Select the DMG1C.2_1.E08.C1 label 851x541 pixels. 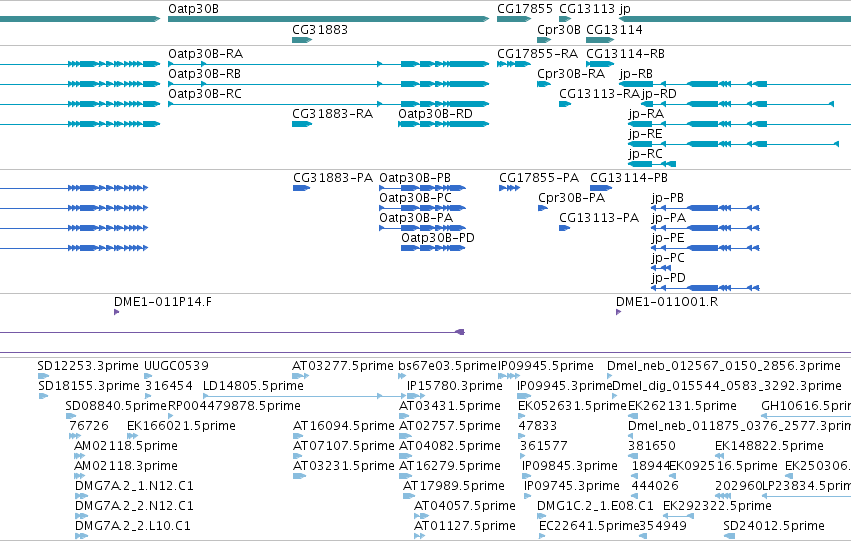pyautogui.click(x=595, y=507)
